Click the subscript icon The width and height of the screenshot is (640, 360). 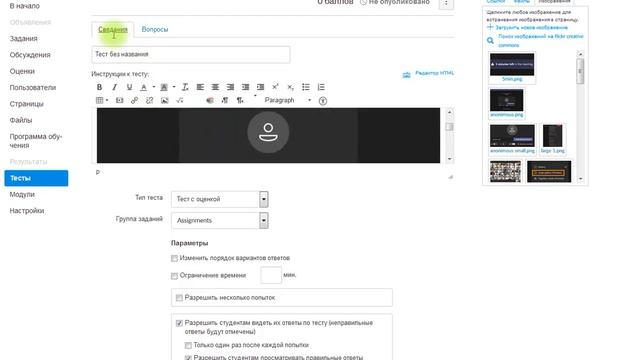click(x=290, y=87)
